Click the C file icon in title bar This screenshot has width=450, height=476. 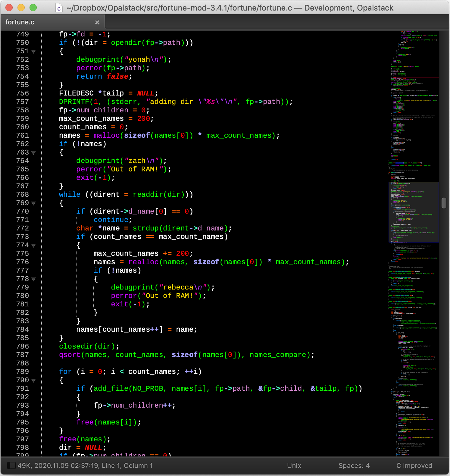point(59,8)
